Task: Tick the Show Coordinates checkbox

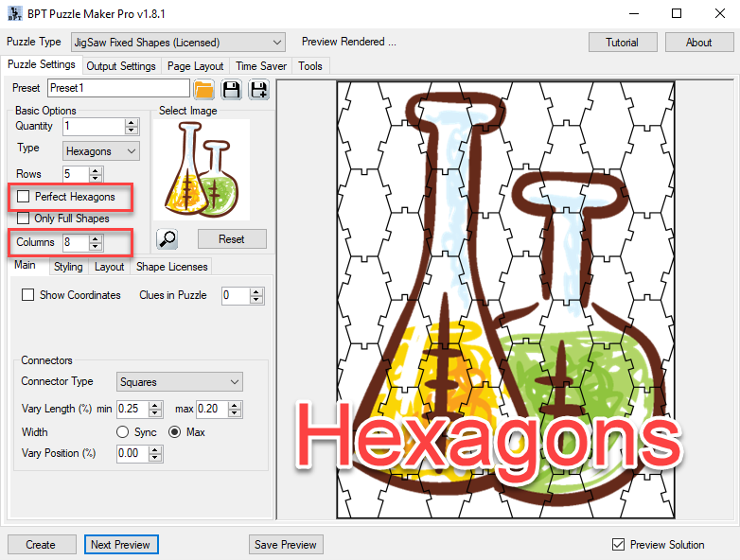Action: pyautogui.click(x=27, y=295)
